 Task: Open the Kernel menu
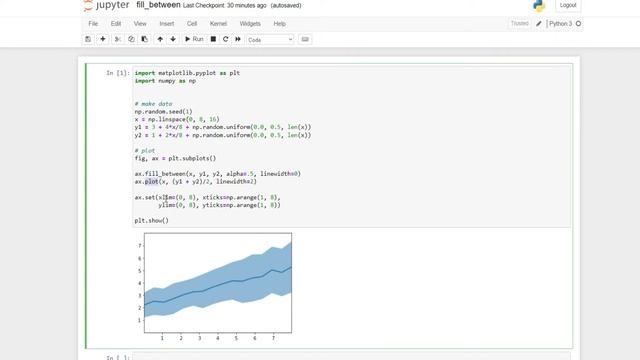pyautogui.click(x=218, y=24)
